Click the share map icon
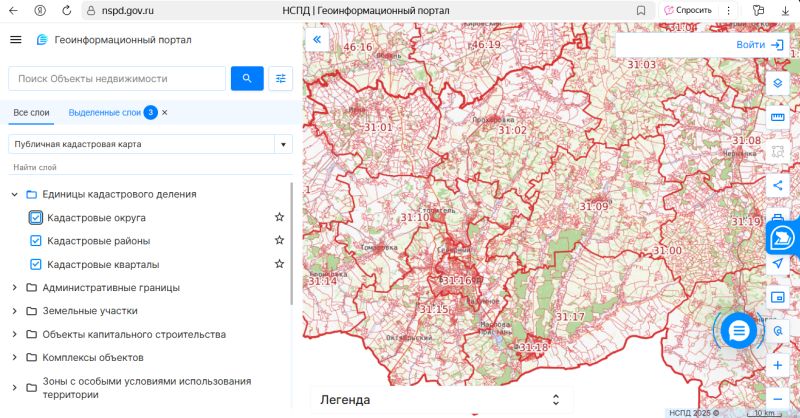The image size is (800, 418). click(778, 185)
